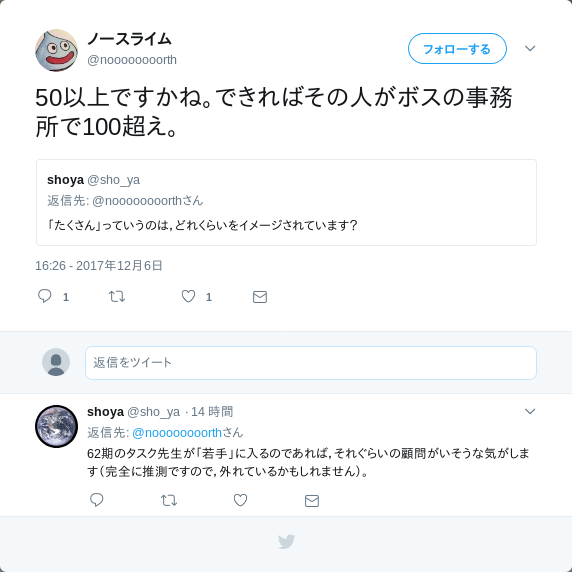
Task: Follow ノースライム with フォローする button
Action: [457, 49]
